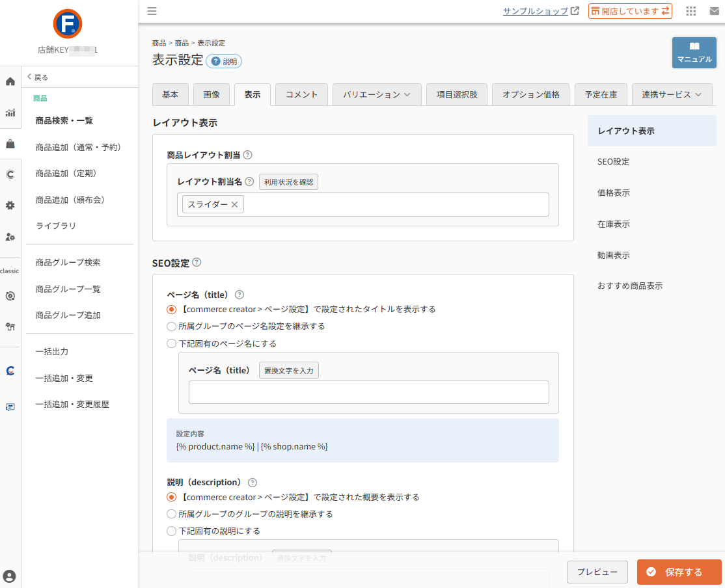This screenshot has width=725, height=588.
Task: Select 所属グループのグループの説明を継承する option
Action: 172,514
